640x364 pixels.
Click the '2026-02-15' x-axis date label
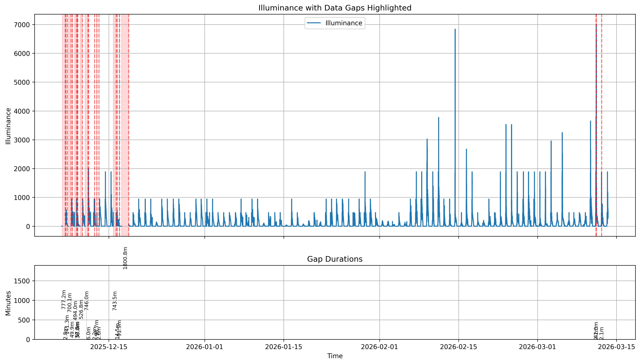[x=458, y=347]
